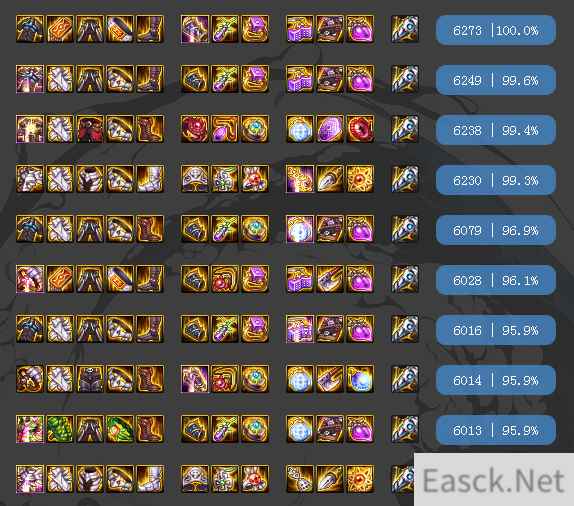The height and width of the screenshot is (506, 574).
Task: Select the green striped belt icon in 6013 row
Action: pos(120,429)
